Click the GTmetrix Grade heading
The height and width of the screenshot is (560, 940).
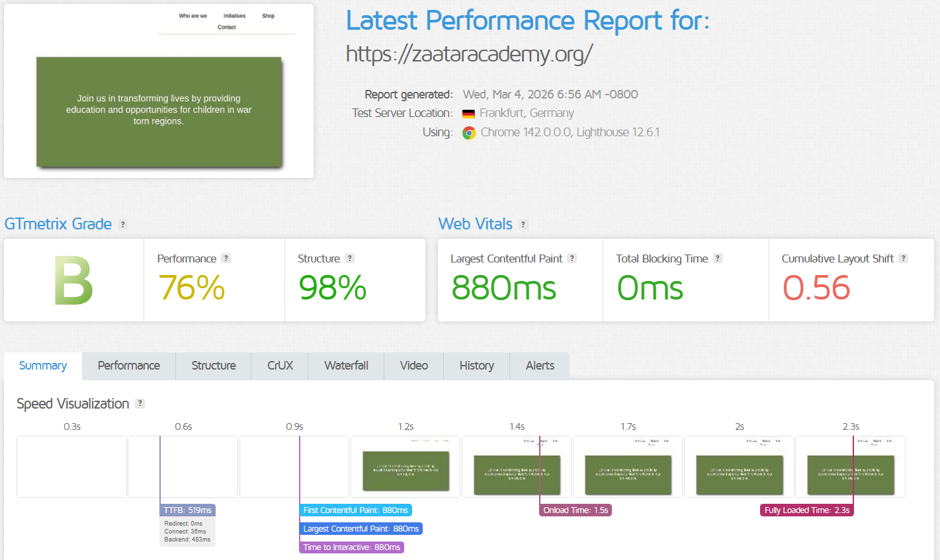(x=58, y=224)
